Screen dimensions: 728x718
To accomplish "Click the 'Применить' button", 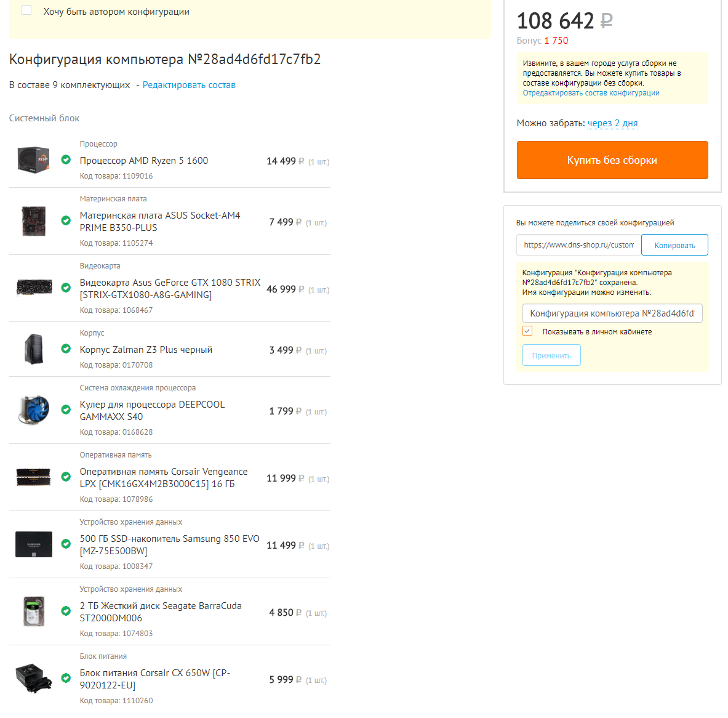I will 551,355.
